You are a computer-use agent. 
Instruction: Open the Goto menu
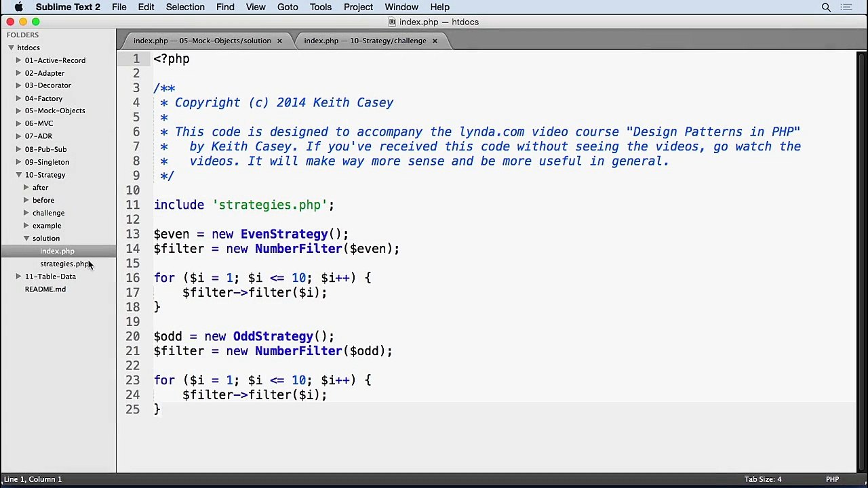[x=288, y=7]
